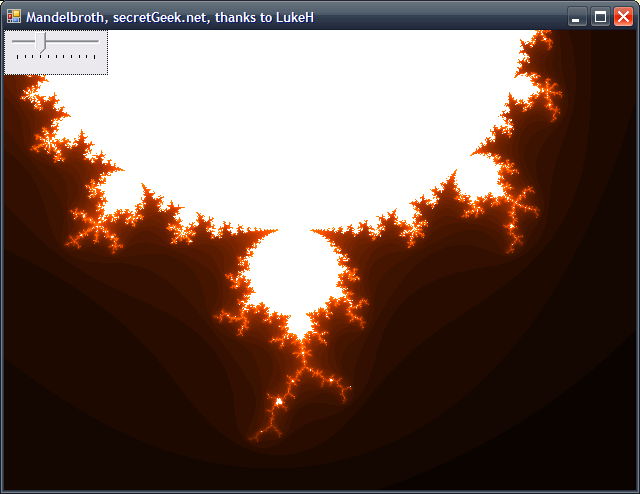This screenshot has height=494, width=640.
Task: Click the Mandelbroth title bar text
Action: coord(170,18)
